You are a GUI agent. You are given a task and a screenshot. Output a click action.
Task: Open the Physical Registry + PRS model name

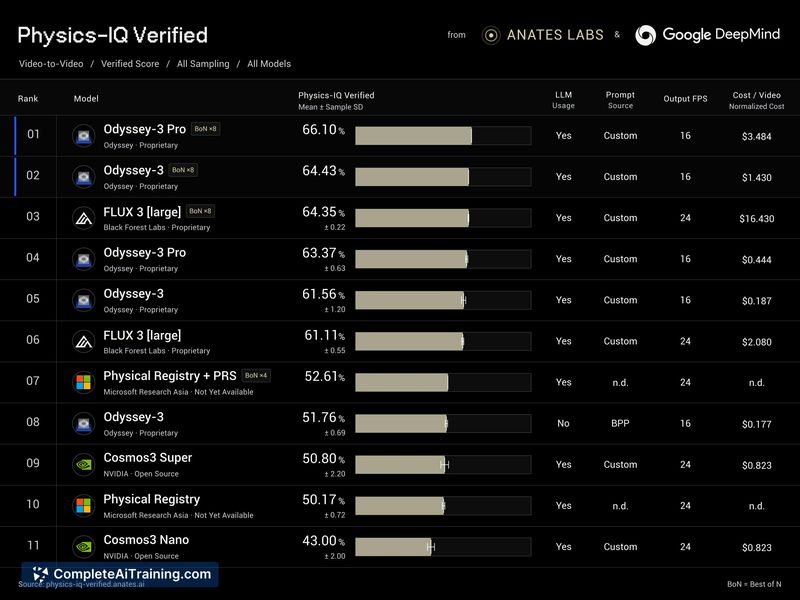point(170,376)
